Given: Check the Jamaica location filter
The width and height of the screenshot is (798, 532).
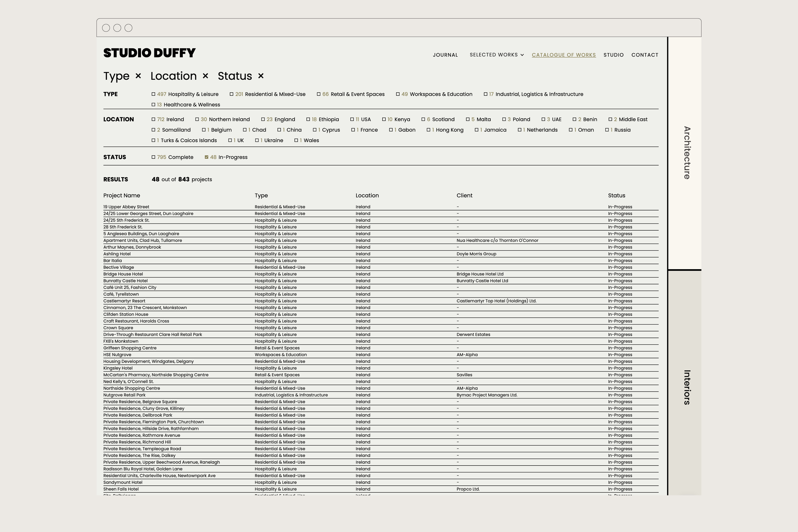Looking at the screenshot, I should point(476,130).
